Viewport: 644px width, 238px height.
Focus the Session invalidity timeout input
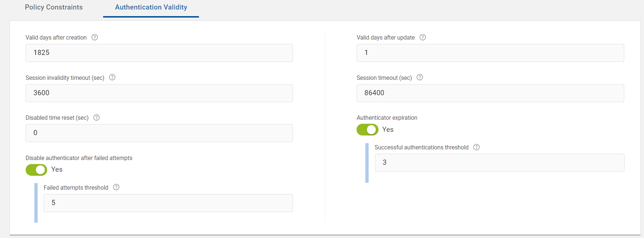click(x=159, y=93)
